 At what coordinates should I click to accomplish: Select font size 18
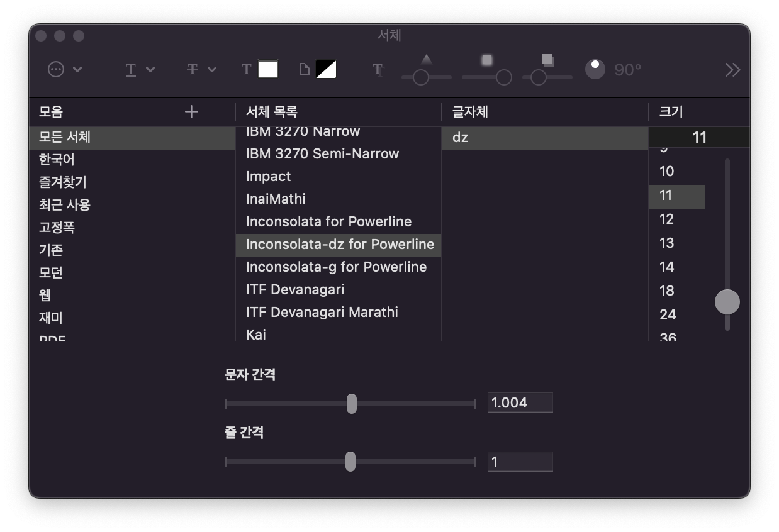[676, 291]
